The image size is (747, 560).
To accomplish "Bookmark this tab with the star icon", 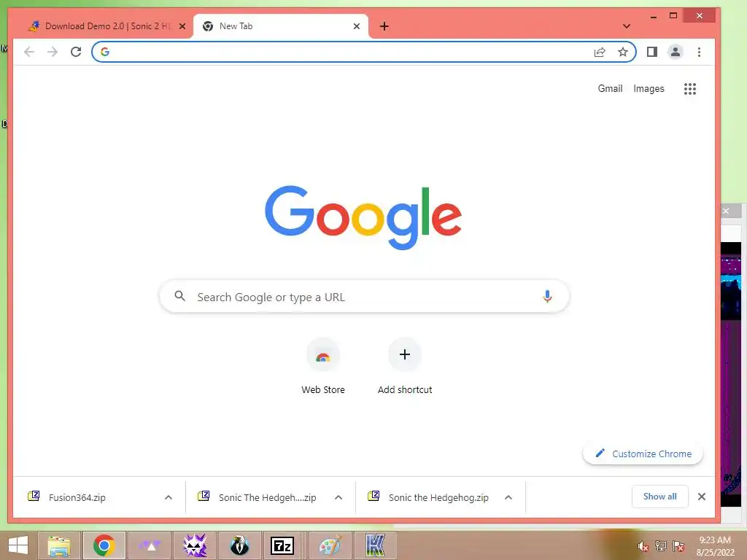I will [x=623, y=52].
